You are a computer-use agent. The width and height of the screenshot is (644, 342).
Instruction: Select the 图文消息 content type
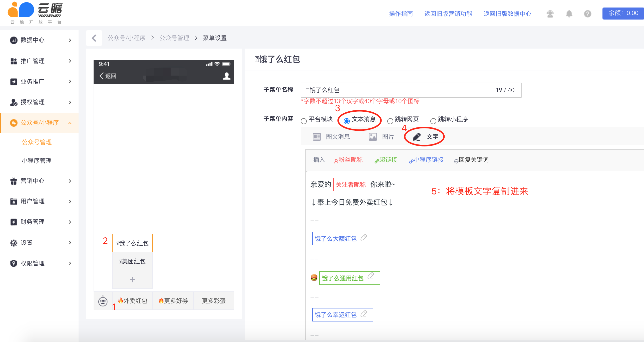pyautogui.click(x=331, y=137)
